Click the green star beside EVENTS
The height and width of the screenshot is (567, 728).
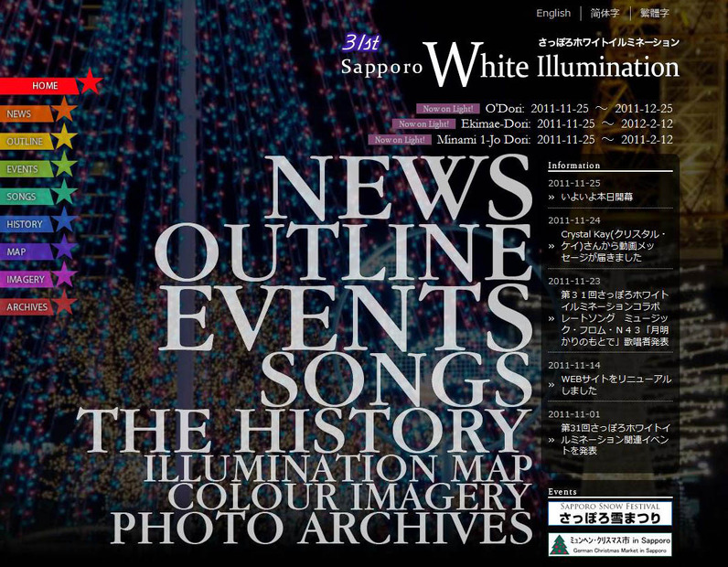point(64,165)
